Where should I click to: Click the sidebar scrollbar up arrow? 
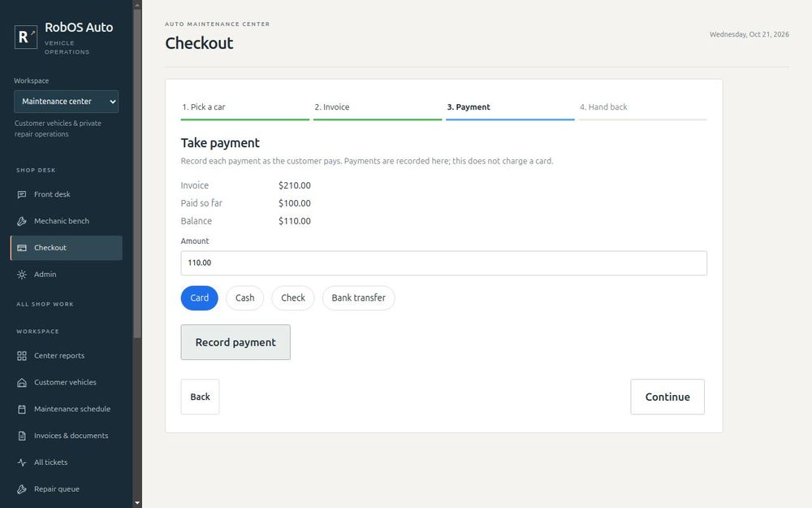[137, 5]
